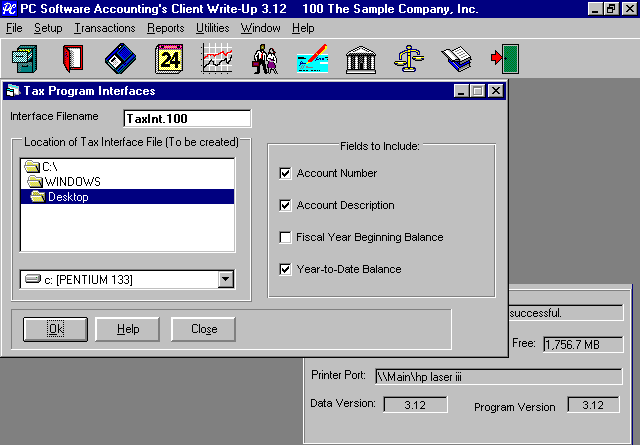
Task: Open the Setup menu
Action: point(48,28)
